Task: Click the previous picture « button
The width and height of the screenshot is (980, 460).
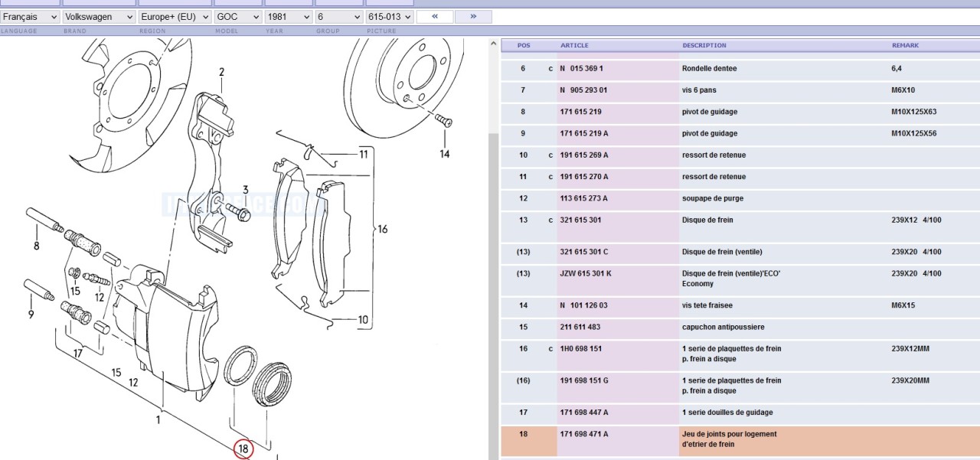Action: coord(435,16)
